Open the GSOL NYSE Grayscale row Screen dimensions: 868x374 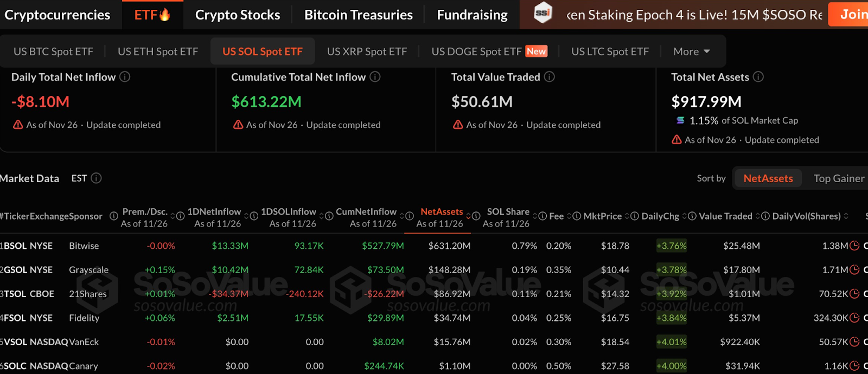434,269
